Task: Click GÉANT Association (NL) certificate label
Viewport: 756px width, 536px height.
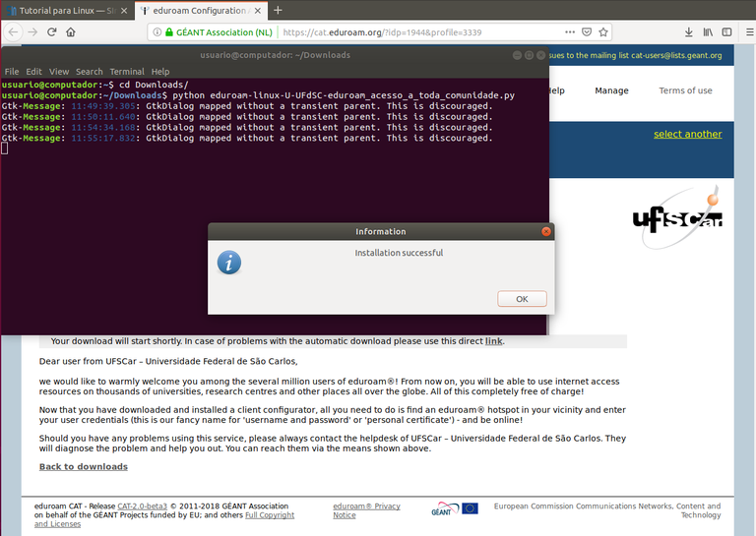Action: pos(224,32)
